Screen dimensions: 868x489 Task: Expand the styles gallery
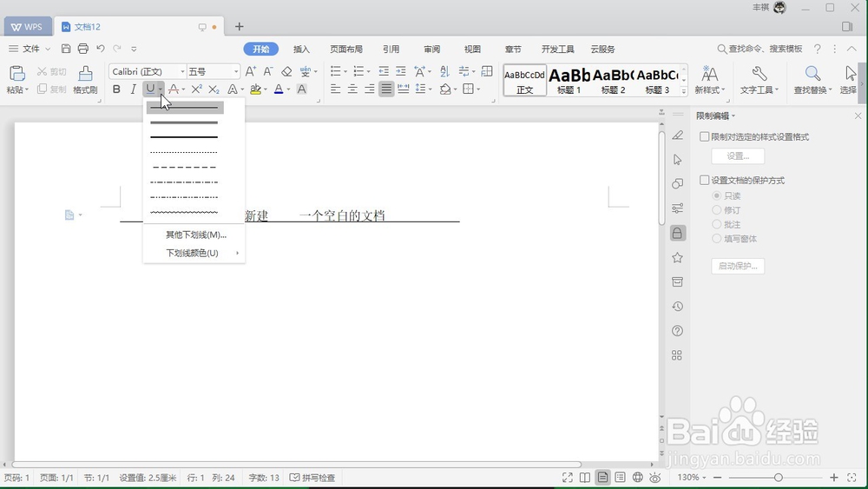pyautogui.click(x=684, y=91)
